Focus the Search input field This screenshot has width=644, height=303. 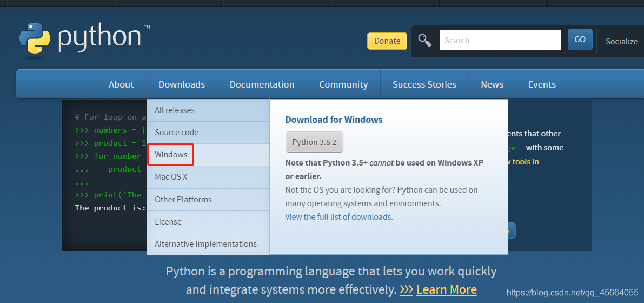pos(500,40)
